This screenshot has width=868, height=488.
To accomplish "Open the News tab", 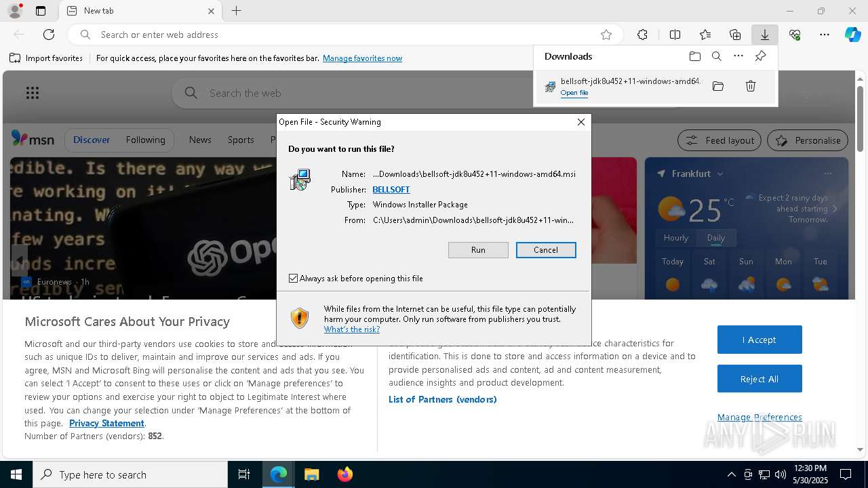I will pyautogui.click(x=200, y=140).
